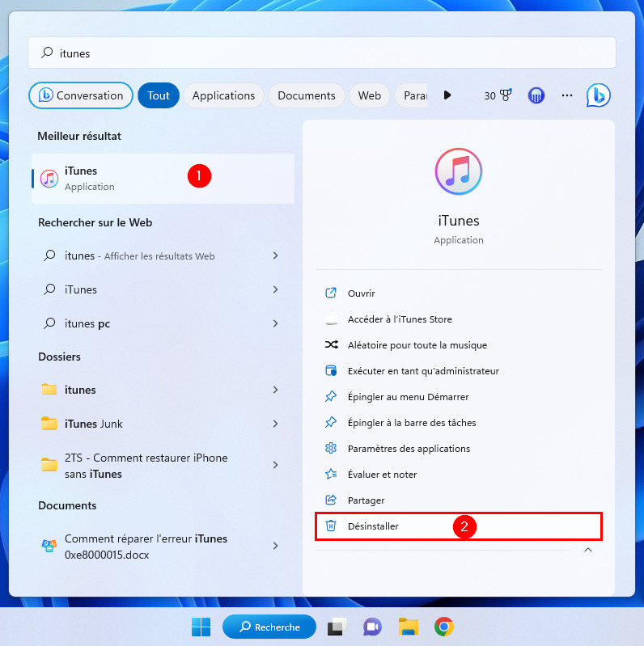This screenshot has width=644, height=646.
Task: Click the star icon for Évaluer et noter
Action: [331, 475]
